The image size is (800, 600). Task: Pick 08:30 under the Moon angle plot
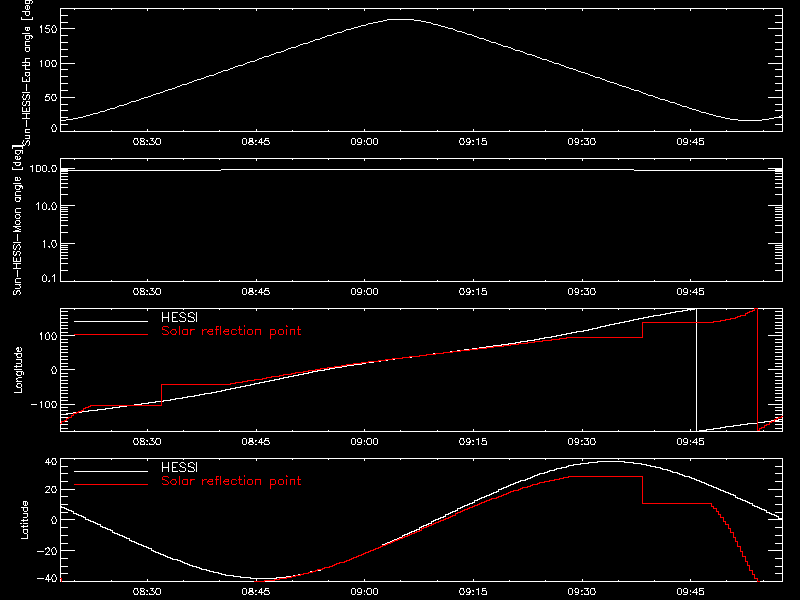(147, 291)
